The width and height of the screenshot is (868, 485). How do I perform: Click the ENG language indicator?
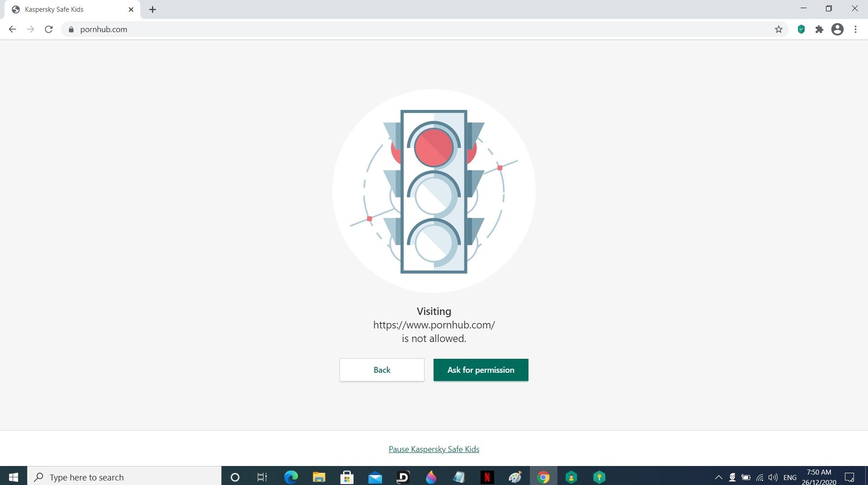790,477
